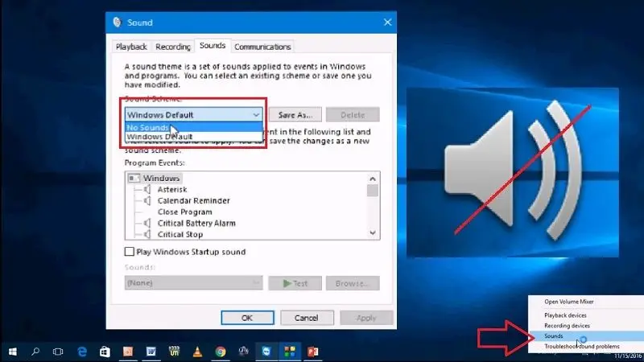Choose No Sounds scheme option
The width and height of the screenshot is (644, 362).
pos(193,127)
